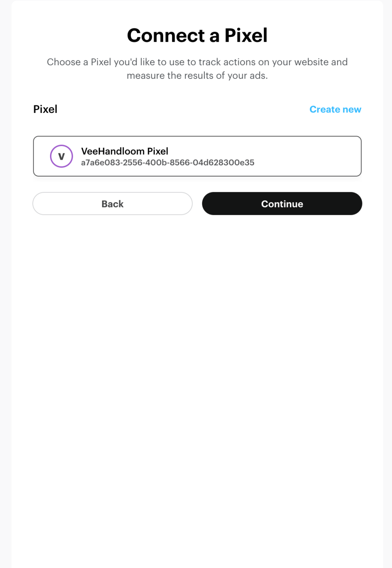392x568 pixels.
Task: Click 'measure the results of your ads' text
Action: pyautogui.click(x=197, y=76)
